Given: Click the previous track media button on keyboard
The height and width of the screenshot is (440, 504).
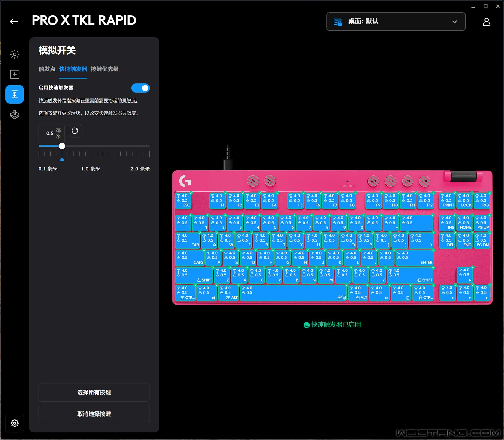Looking at the screenshot, I should (373, 181).
